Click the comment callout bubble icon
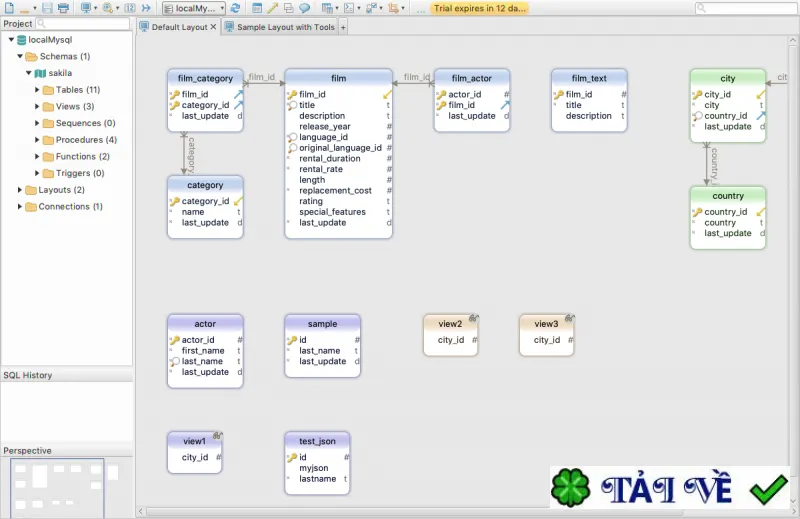The height and width of the screenshot is (519, 800). [304, 8]
